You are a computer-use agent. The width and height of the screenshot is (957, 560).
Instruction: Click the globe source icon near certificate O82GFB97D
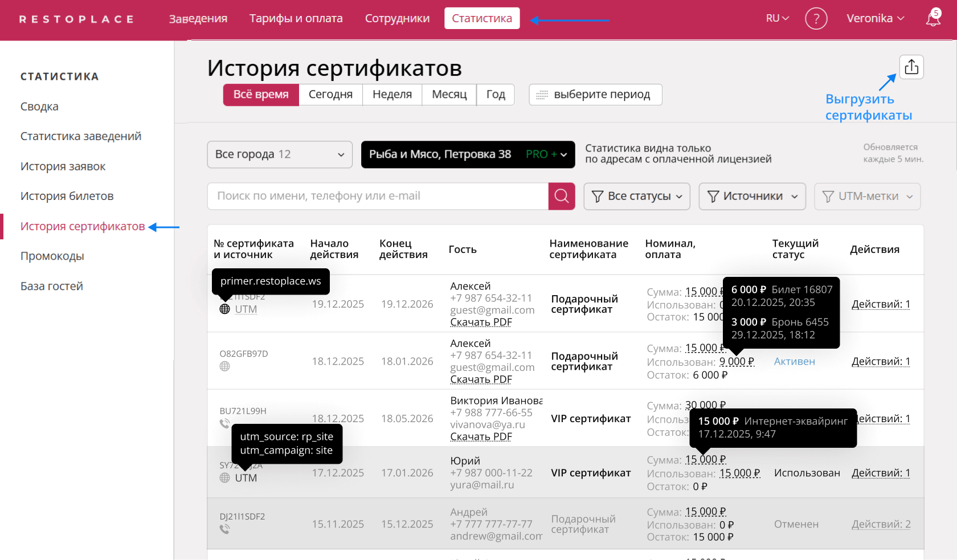click(x=224, y=366)
